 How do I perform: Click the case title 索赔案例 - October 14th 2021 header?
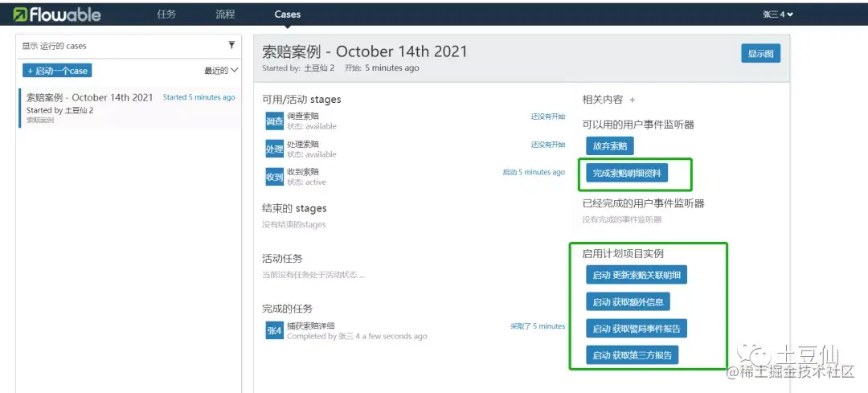[365, 51]
